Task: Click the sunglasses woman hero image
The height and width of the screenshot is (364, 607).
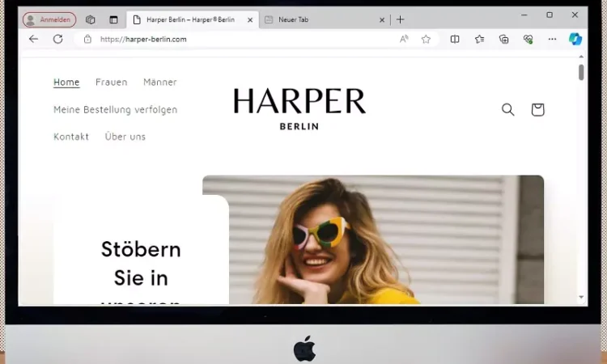Action: [373, 239]
